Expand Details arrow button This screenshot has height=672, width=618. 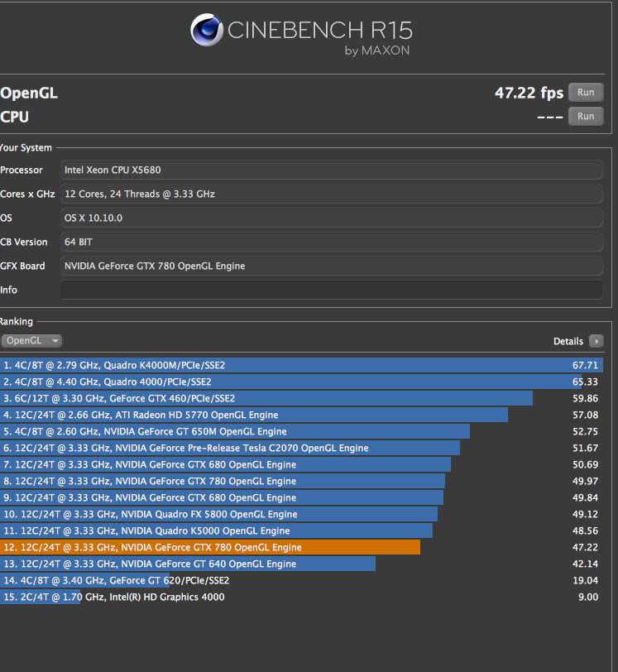[596, 341]
